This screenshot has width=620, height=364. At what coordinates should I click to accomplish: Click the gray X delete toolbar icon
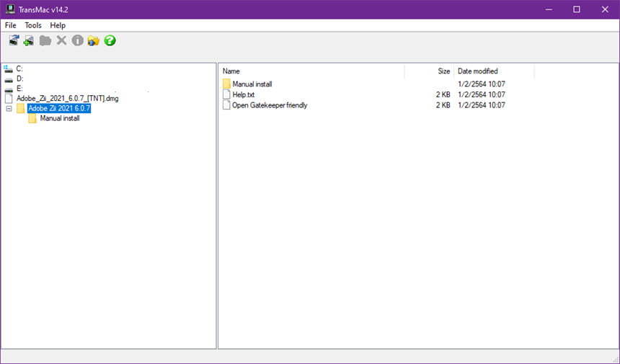[x=61, y=40]
